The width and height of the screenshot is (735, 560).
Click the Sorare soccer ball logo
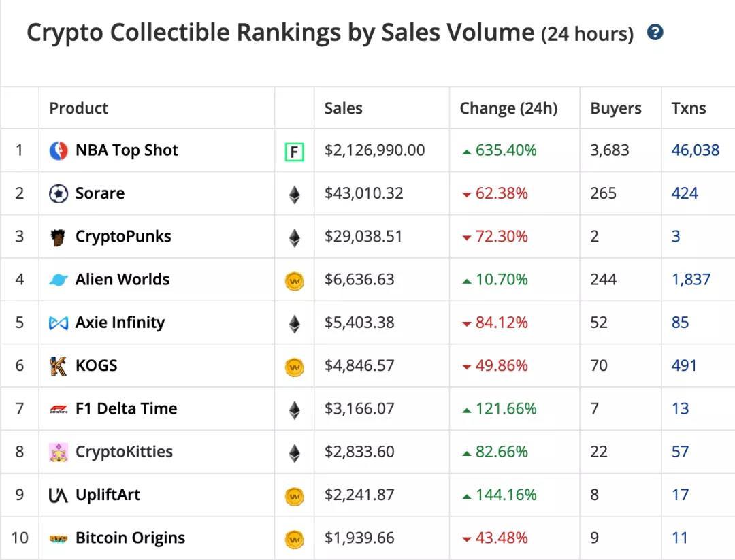coord(59,194)
